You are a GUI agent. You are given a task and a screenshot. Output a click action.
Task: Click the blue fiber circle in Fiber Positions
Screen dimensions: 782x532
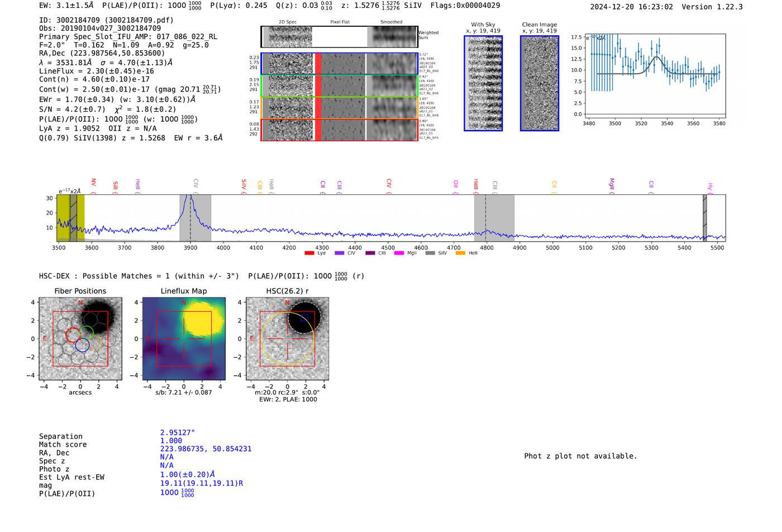tap(82, 344)
